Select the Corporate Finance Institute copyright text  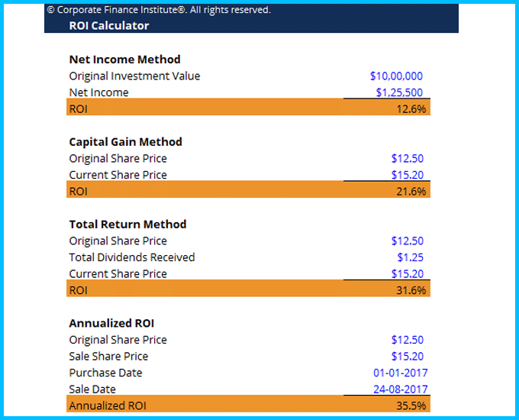pos(159,10)
